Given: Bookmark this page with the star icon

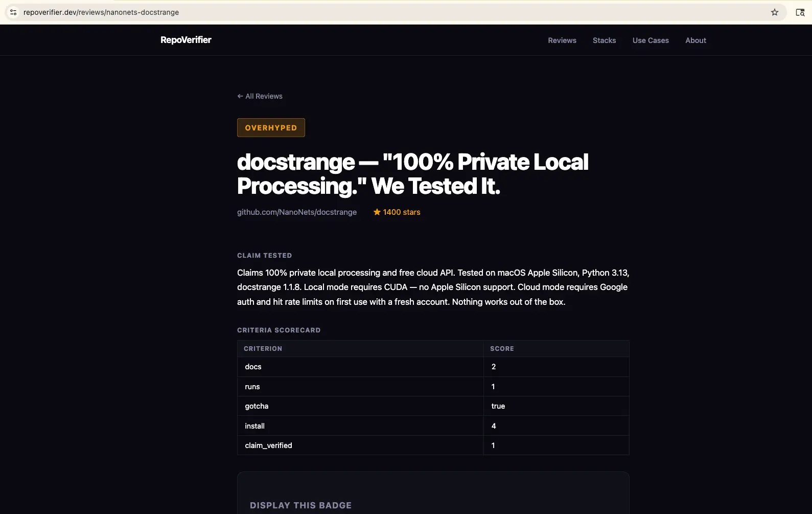Looking at the screenshot, I should tap(775, 12).
